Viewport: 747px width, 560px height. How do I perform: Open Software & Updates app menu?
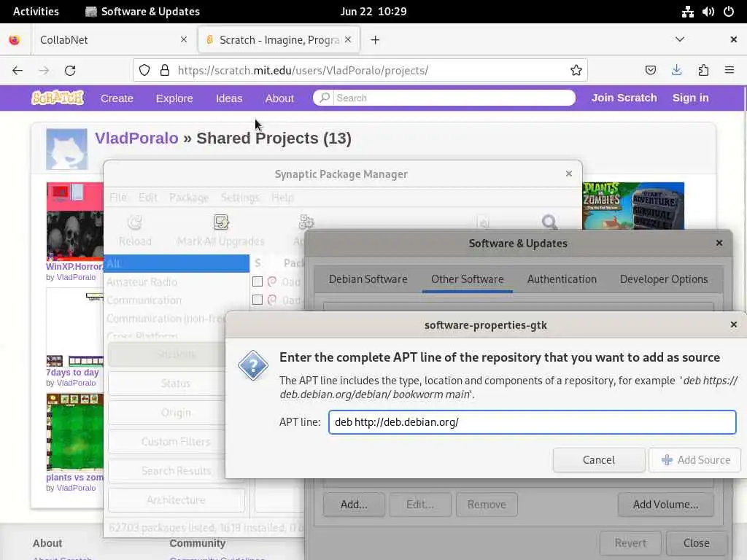pos(142,12)
